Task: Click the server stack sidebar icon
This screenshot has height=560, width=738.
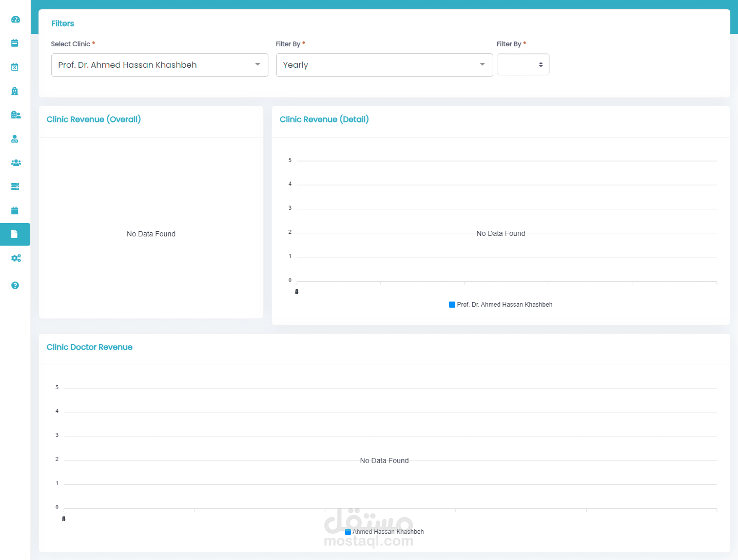Action: [x=15, y=187]
